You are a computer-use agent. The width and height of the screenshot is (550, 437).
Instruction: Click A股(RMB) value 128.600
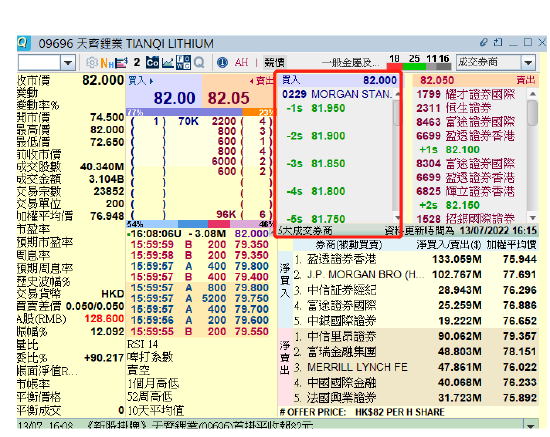pyautogui.click(x=104, y=318)
